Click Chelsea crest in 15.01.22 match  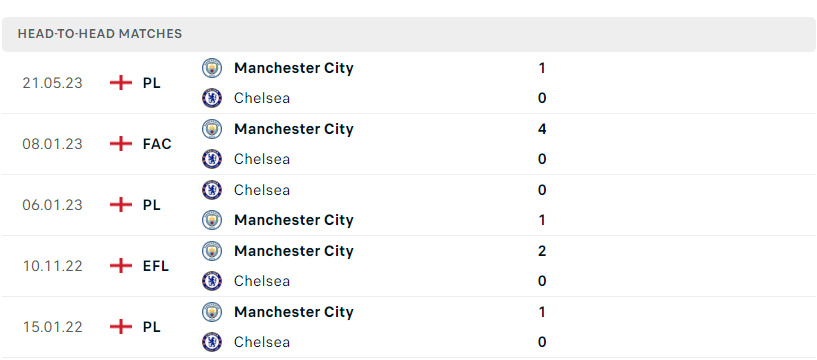pos(212,342)
